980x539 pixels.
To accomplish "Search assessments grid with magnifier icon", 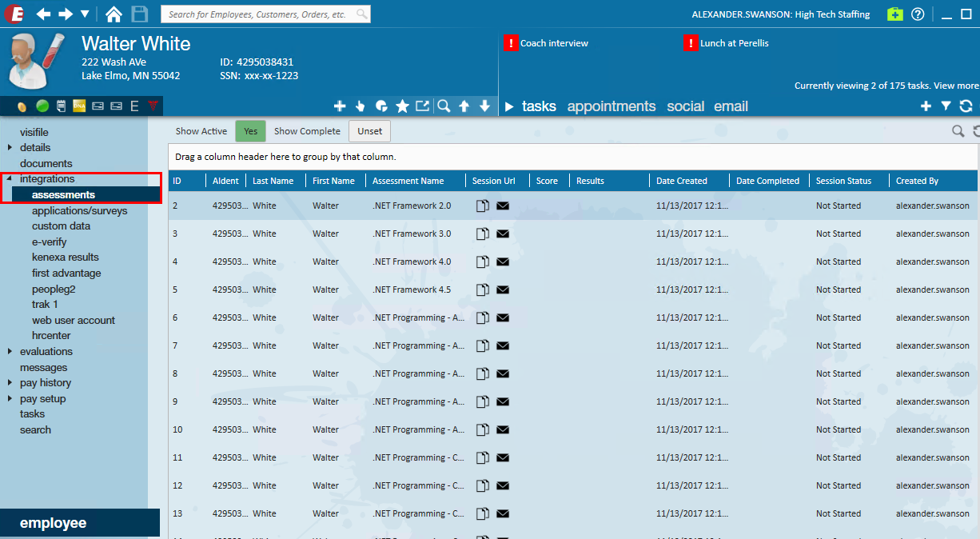I will tap(958, 131).
